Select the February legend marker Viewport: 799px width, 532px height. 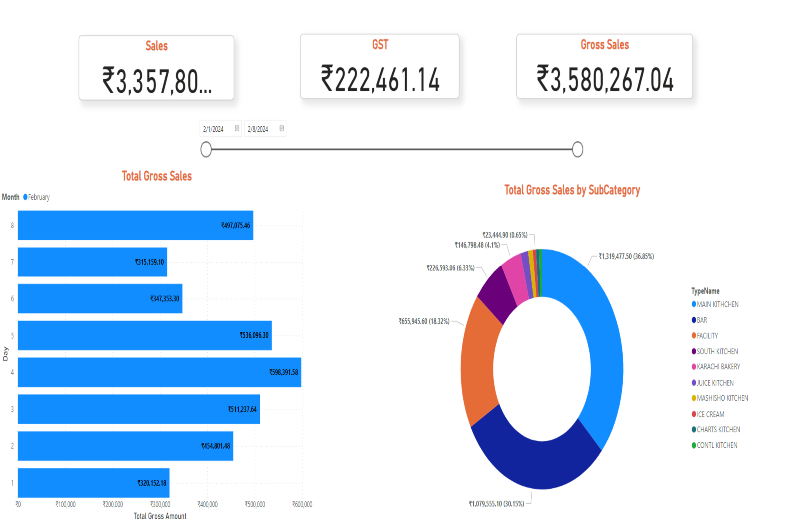(26, 197)
